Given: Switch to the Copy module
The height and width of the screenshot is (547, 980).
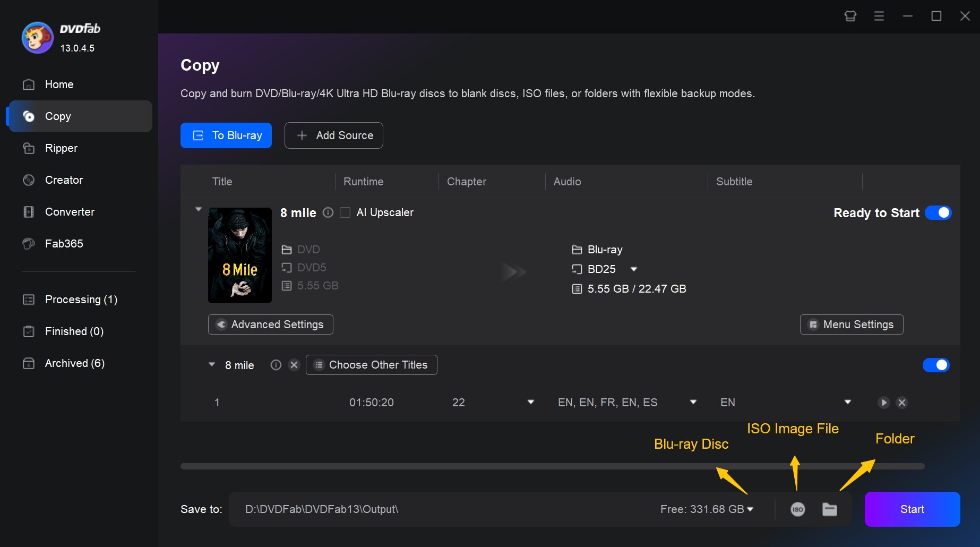Looking at the screenshot, I should pyautogui.click(x=58, y=116).
